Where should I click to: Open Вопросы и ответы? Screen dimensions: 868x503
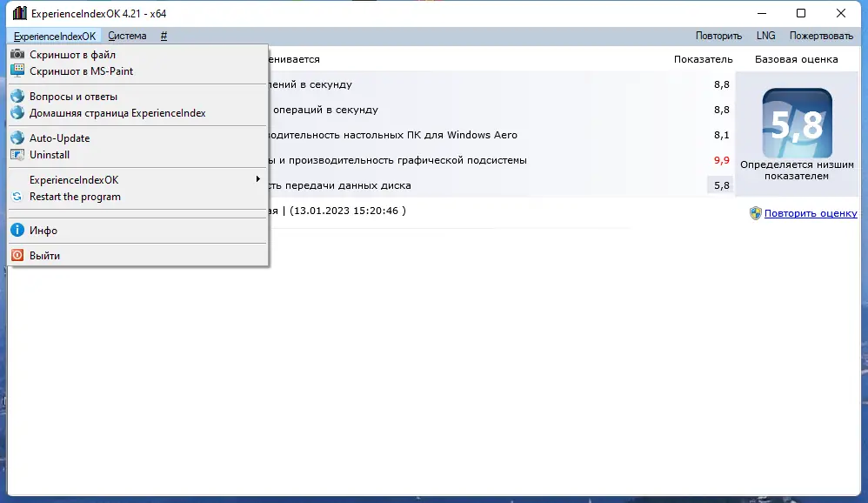point(137,97)
